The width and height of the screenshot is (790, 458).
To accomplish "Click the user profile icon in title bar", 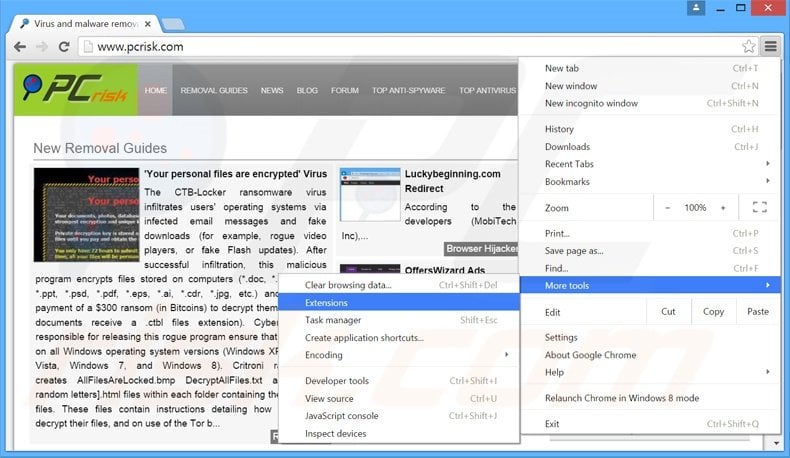I will click(696, 8).
